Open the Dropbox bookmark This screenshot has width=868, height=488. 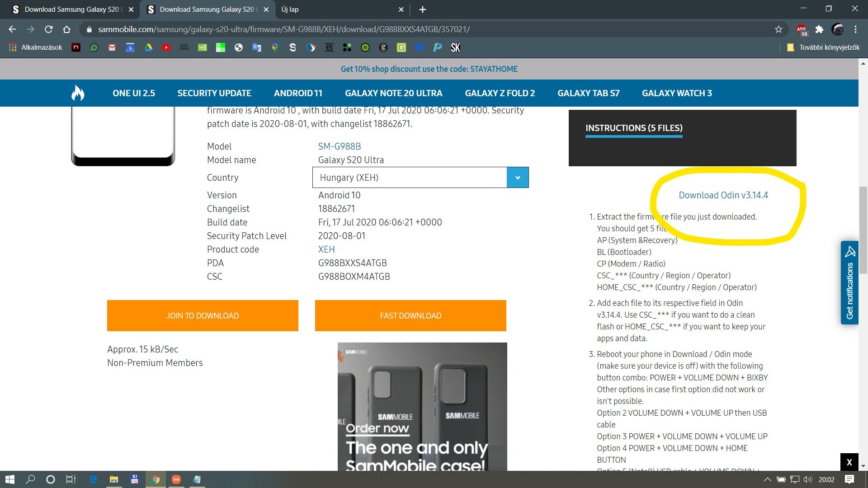click(420, 47)
